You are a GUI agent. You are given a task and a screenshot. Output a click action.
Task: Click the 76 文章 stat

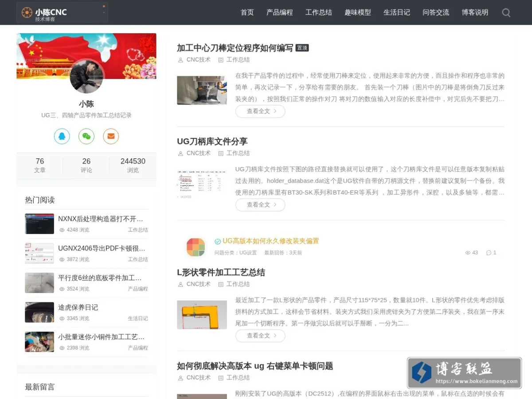pyautogui.click(x=40, y=165)
